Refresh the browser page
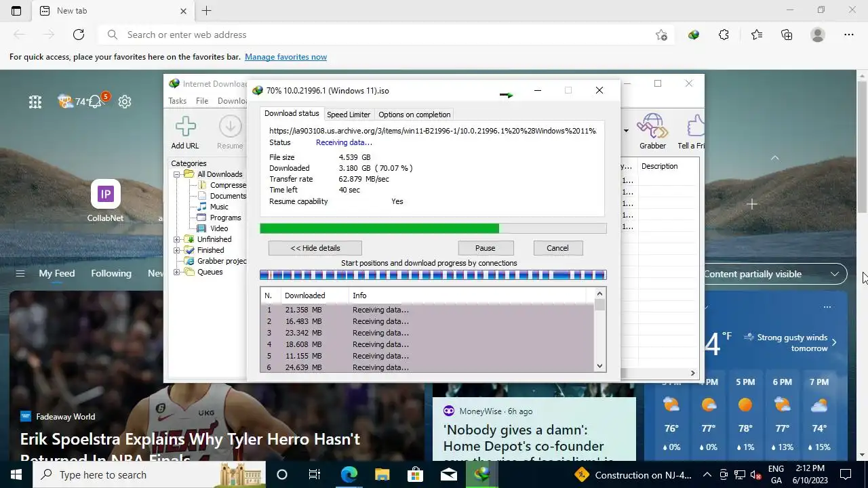Image resolution: width=868 pixels, height=488 pixels. pos(79,35)
